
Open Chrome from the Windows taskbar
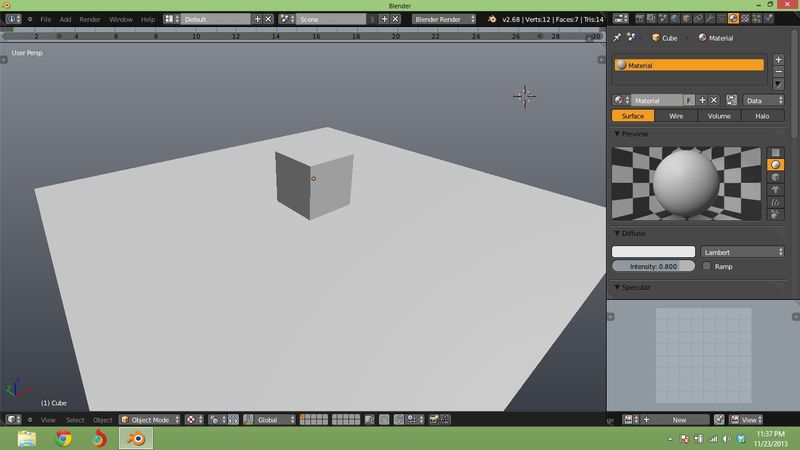tap(63, 439)
